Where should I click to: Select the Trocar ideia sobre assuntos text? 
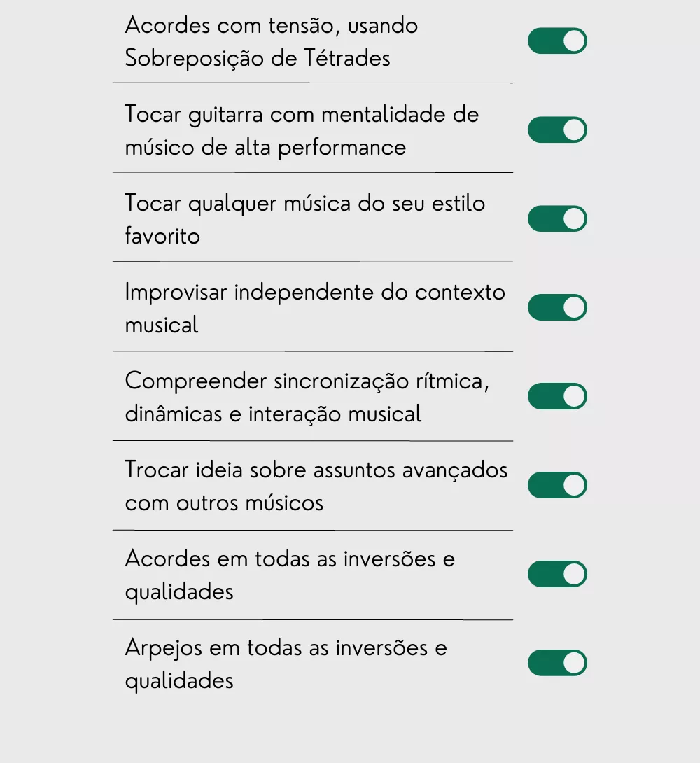tap(316, 470)
